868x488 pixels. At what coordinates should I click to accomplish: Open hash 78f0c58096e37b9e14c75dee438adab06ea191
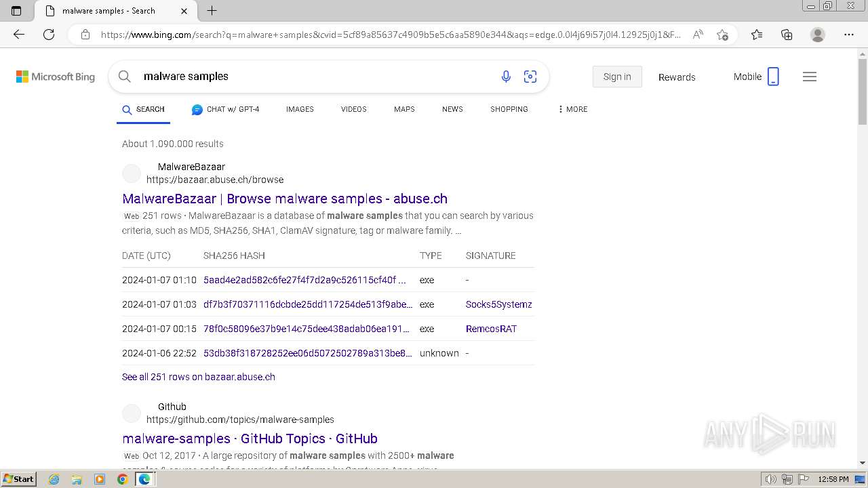coord(307,329)
